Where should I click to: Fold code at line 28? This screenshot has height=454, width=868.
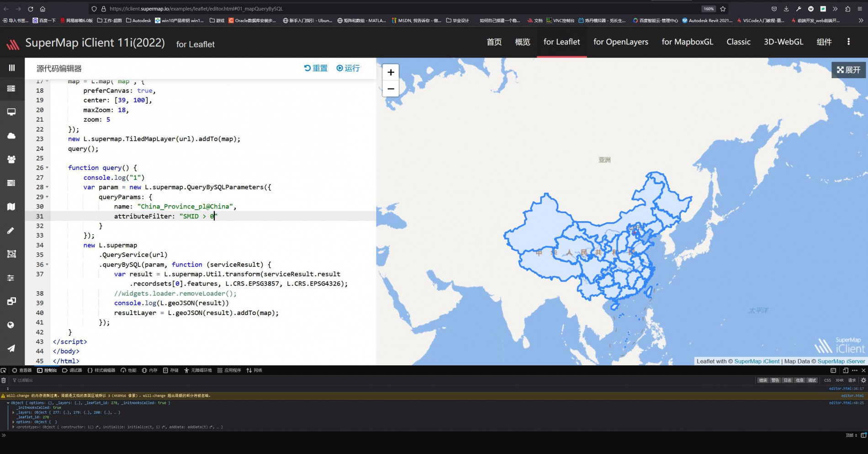47,187
